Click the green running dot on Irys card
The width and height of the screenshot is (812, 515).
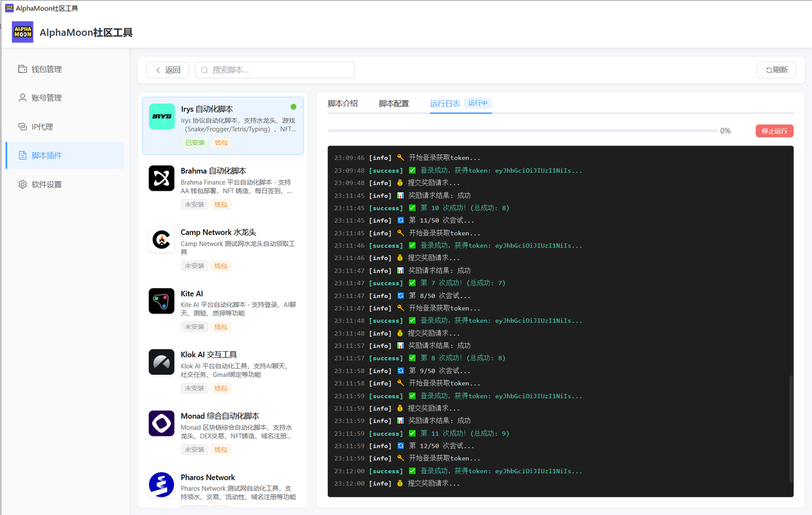[293, 107]
